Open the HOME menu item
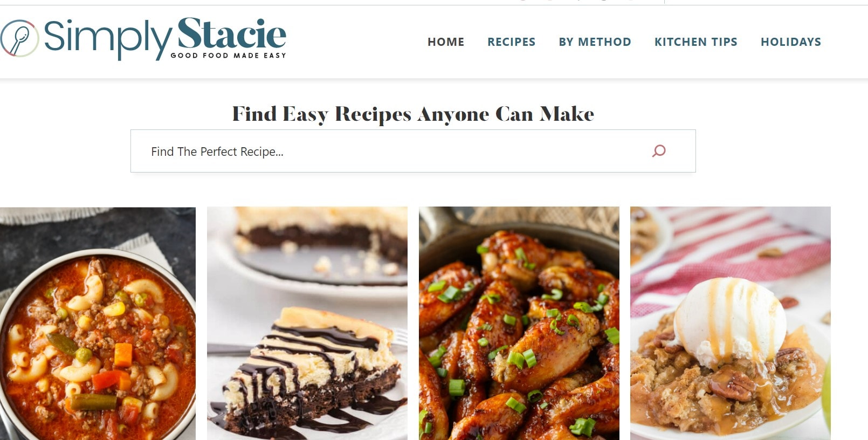The image size is (868, 440). [446, 42]
